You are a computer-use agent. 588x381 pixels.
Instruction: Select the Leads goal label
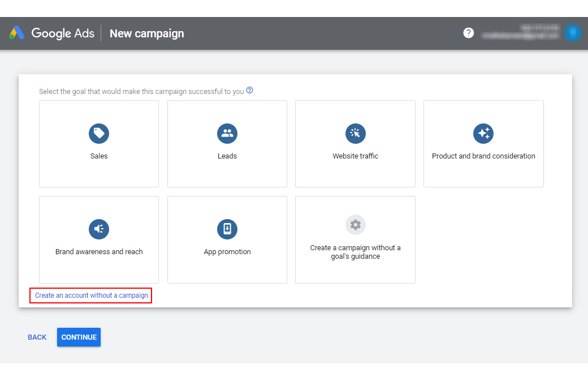click(227, 156)
